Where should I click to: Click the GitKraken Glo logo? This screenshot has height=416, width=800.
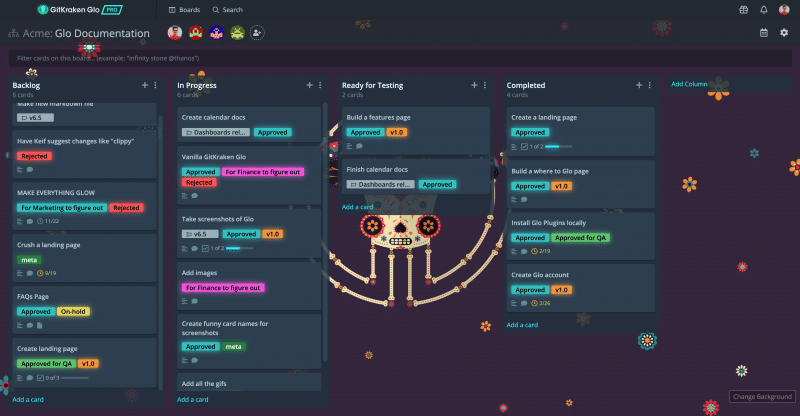tap(80, 10)
